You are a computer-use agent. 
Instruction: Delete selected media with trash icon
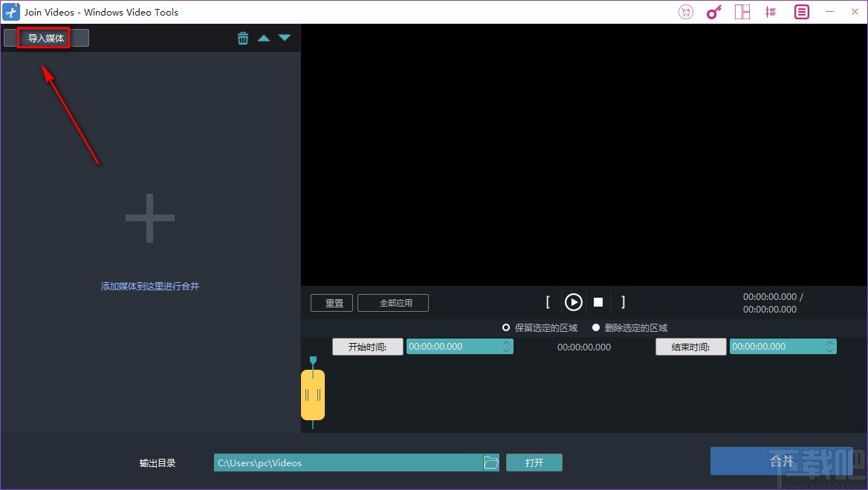tap(243, 37)
